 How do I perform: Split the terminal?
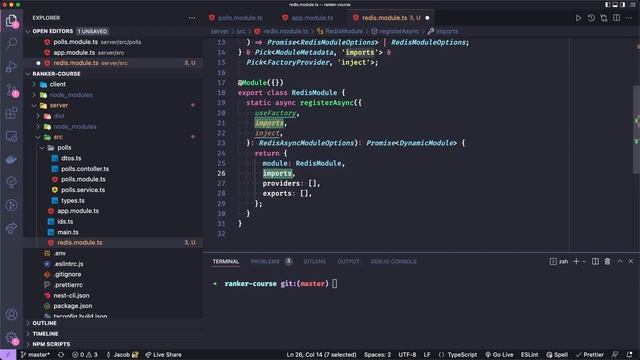coord(595,261)
